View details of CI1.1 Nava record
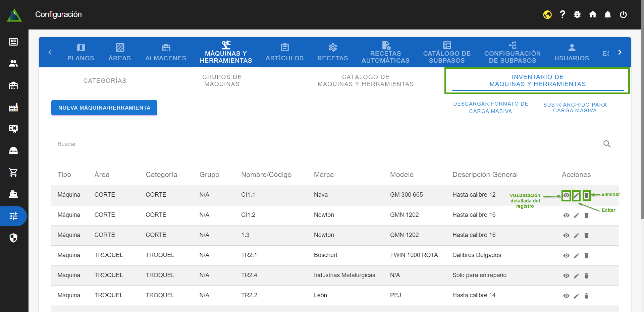 pos(566,195)
